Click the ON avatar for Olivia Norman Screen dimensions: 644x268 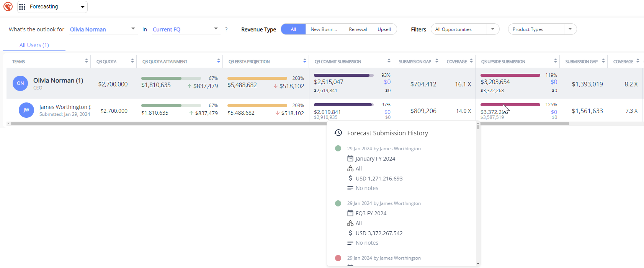click(x=20, y=83)
